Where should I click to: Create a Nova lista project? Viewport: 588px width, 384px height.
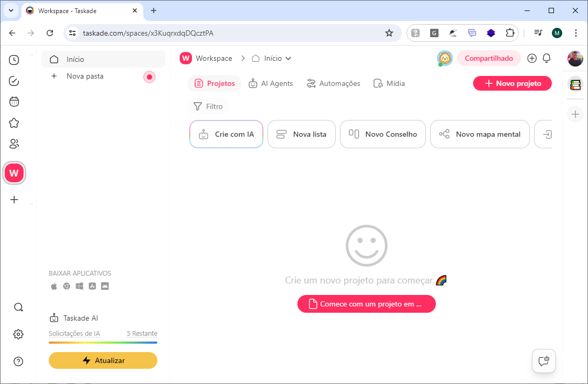pyautogui.click(x=302, y=134)
